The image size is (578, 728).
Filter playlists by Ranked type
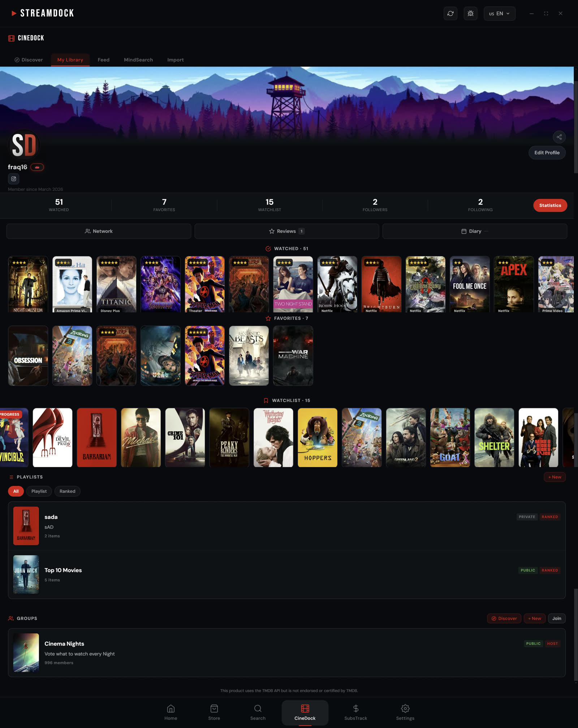click(x=68, y=491)
